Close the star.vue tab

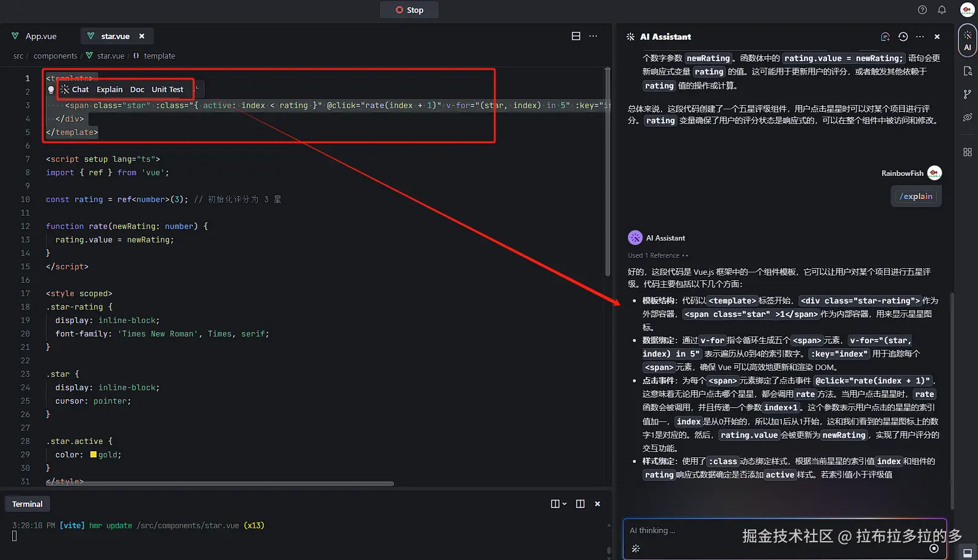pyautogui.click(x=142, y=36)
